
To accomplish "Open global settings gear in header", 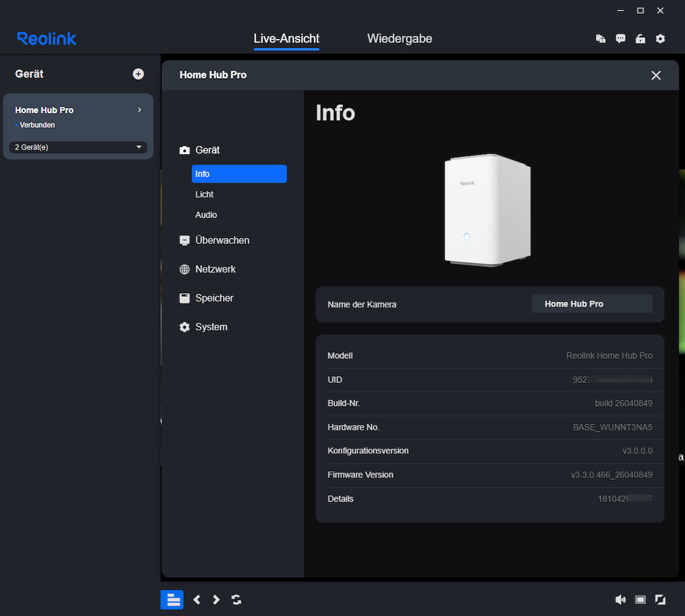I will click(x=660, y=38).
